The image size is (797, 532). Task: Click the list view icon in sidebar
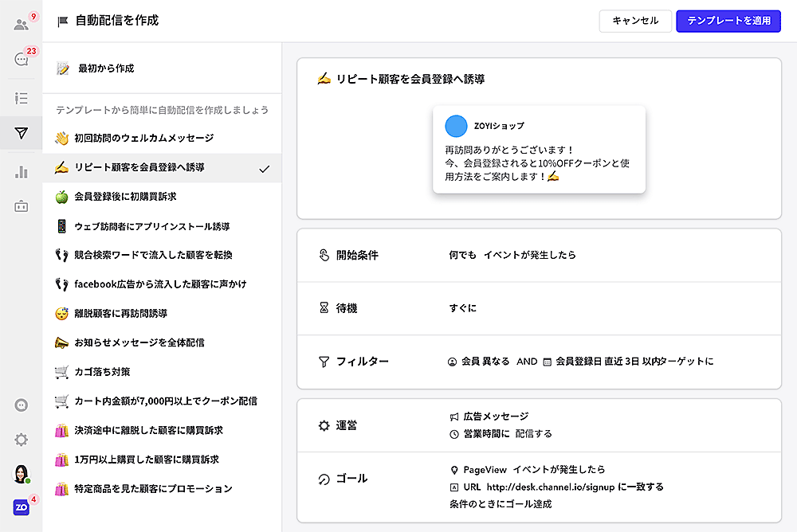point(22,98)
